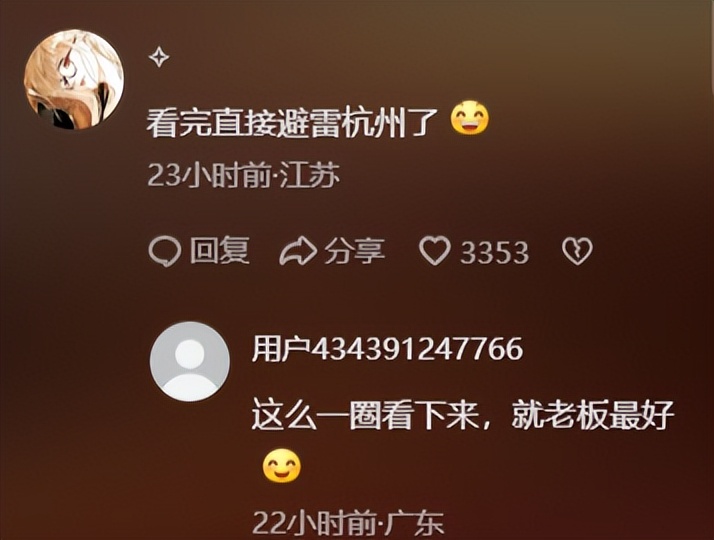Select the reply text 这么一圈看下来，就老板最好
The height and width of the screenshot is (540, 714).
pos(463,415)
